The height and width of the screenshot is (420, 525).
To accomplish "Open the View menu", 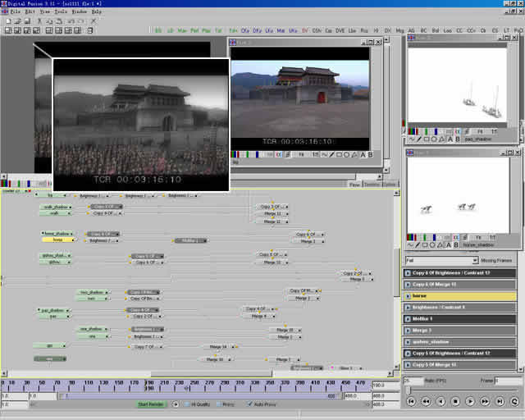I will point(45,11).
